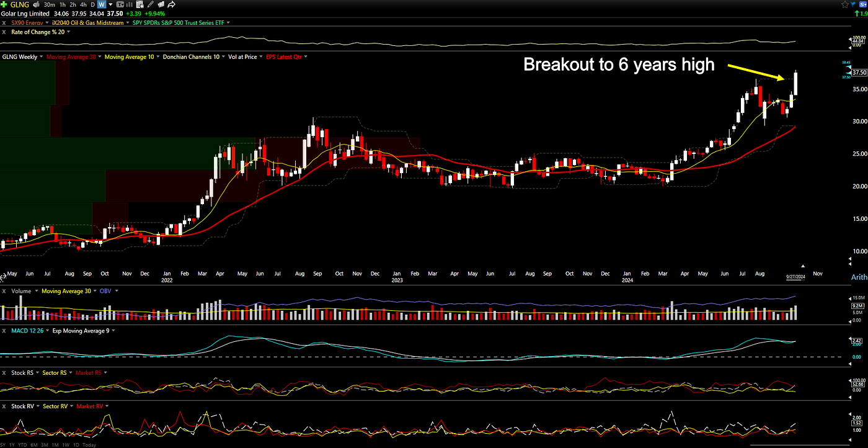868x448 pixels.
Task: Set range to YTD
Action: pyautogui.click(x=22, y=445)
